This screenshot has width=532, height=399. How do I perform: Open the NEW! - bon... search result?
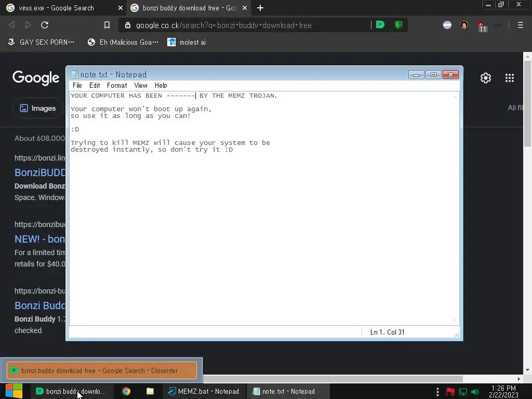(x=39, y=239)
